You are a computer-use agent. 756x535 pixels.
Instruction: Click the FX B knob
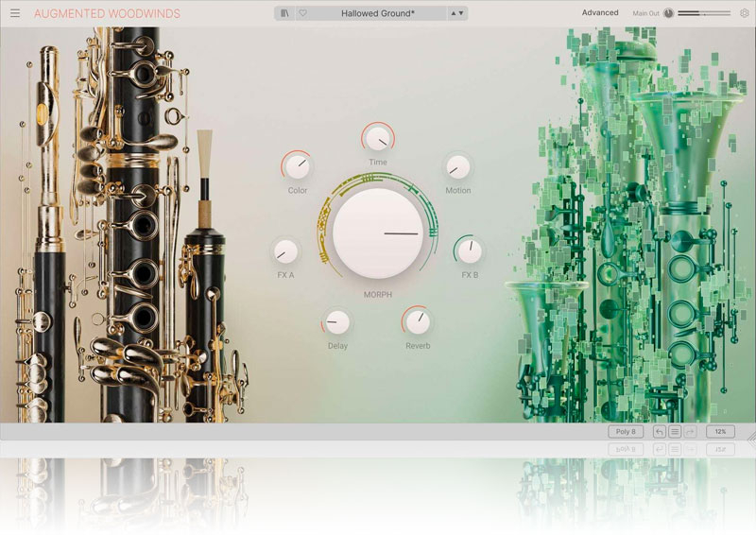click(x=470, y=251)
